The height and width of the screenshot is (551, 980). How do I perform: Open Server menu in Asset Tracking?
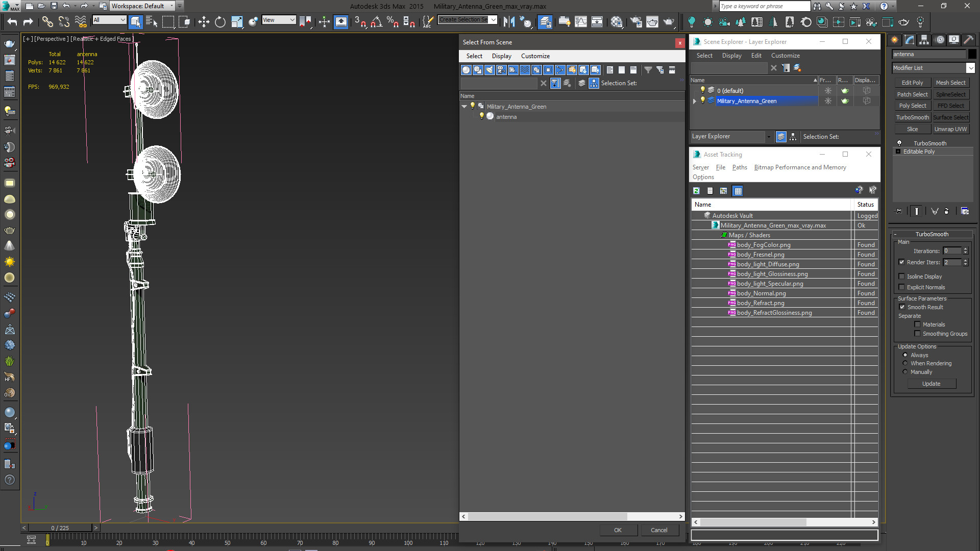coord(700,167)
